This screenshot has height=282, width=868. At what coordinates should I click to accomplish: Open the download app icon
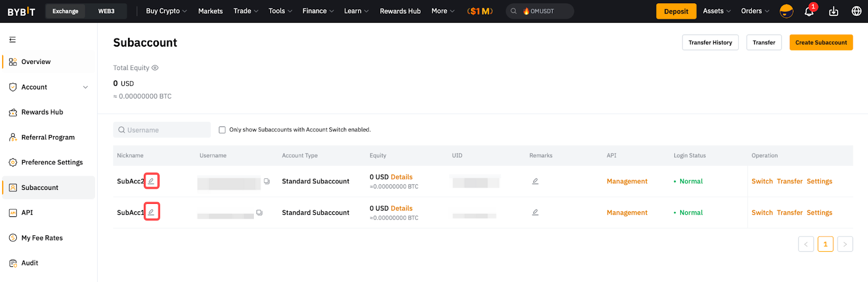834,11
